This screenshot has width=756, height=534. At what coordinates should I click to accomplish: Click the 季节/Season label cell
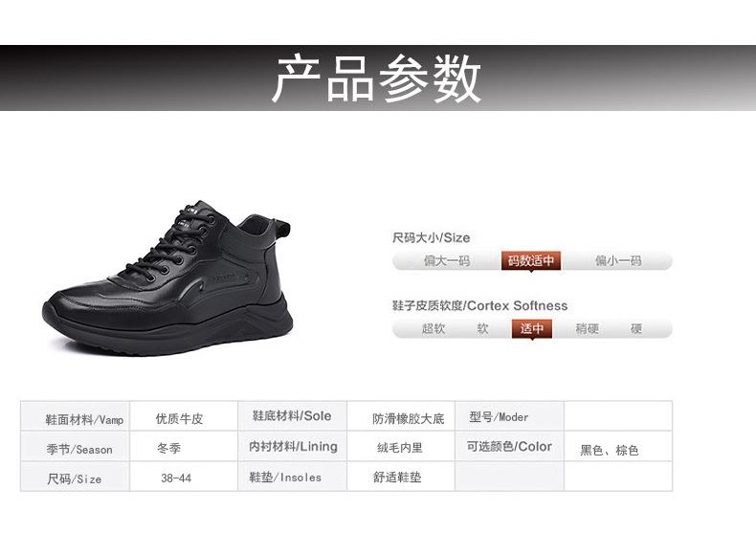[76, 446]
